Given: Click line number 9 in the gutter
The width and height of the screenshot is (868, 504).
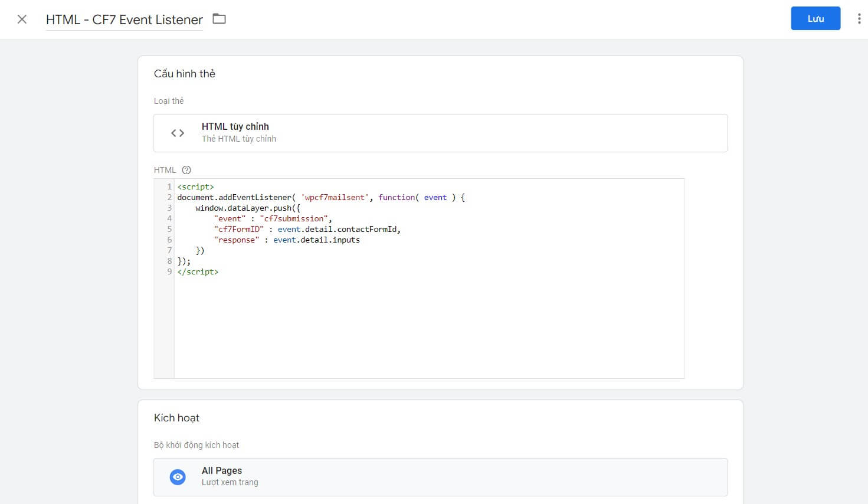Looking at the screenshot, I should [x=169, y=271].
